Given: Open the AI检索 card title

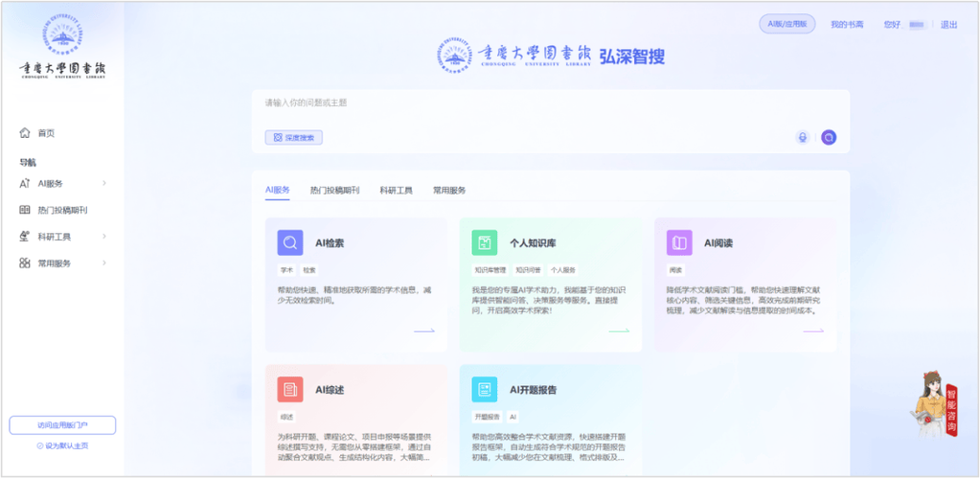Looking at the screenshot, I should (x=330, y=243).
